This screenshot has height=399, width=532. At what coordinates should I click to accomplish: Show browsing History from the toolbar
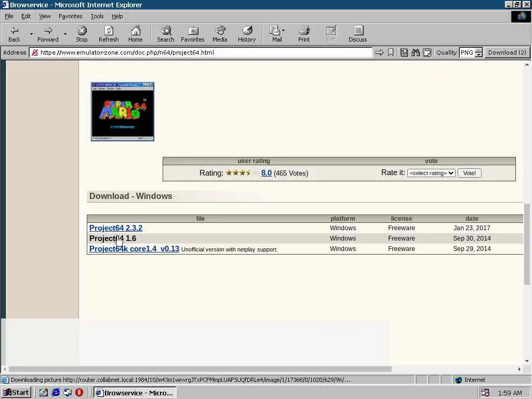click(247, 34)
